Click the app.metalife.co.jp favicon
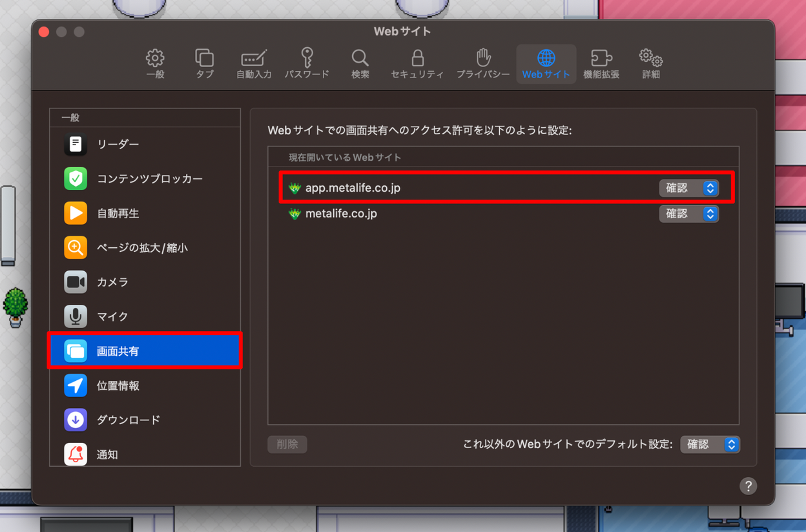 (x=294, y=188)
